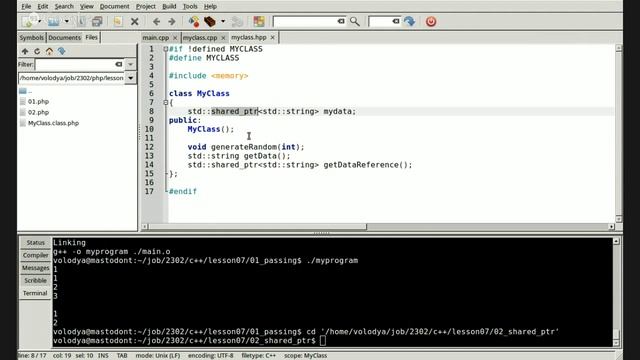Quit Geany with the red power icon
The image size is (640, 360).
[x=431, y=21]
